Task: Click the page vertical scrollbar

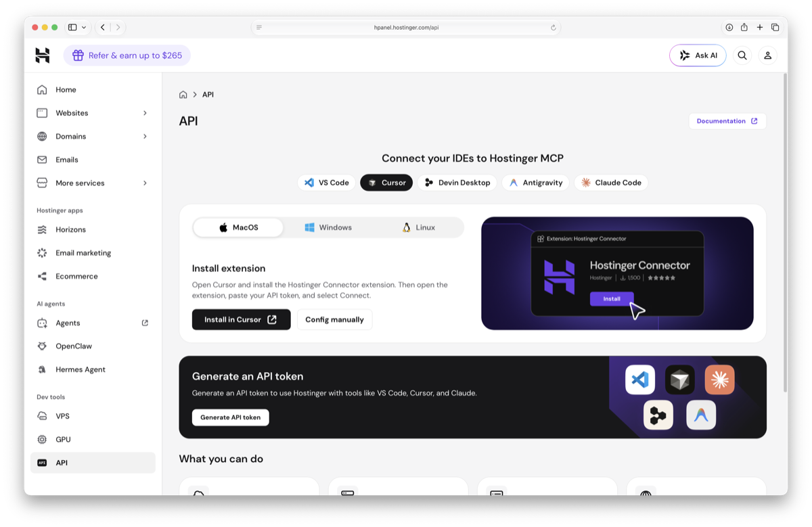Action: [785, 232]
